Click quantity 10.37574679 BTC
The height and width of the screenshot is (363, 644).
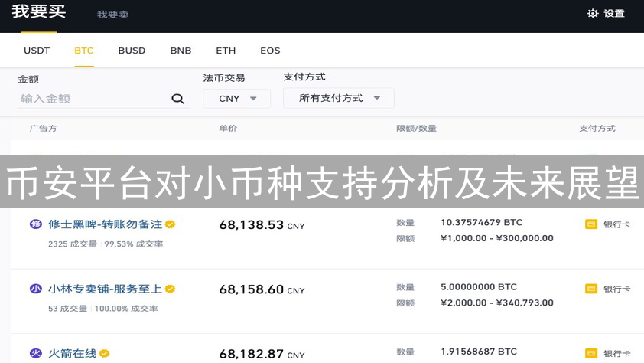point(481,222)
